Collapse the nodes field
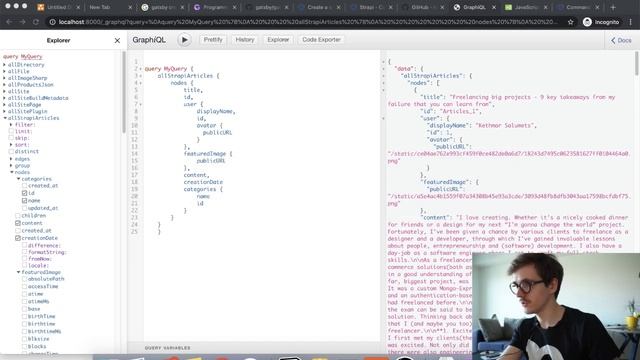 (x=11, y=172)
